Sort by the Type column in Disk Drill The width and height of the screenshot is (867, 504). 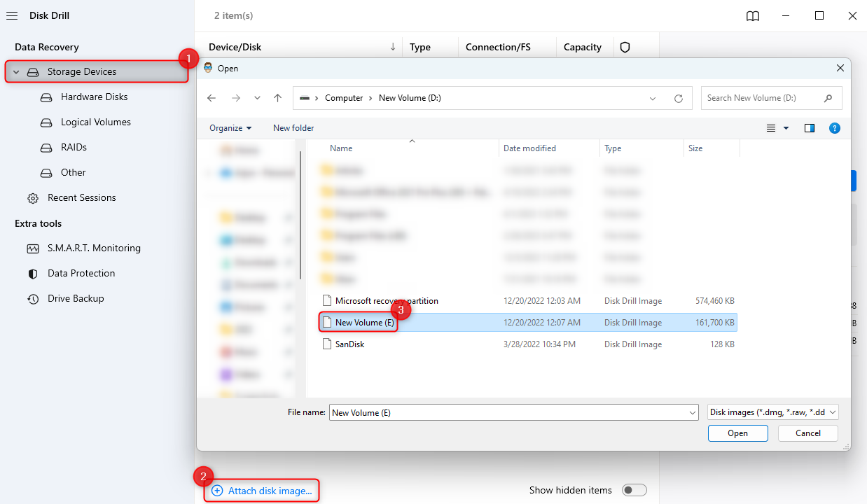[x=420, y=47]
